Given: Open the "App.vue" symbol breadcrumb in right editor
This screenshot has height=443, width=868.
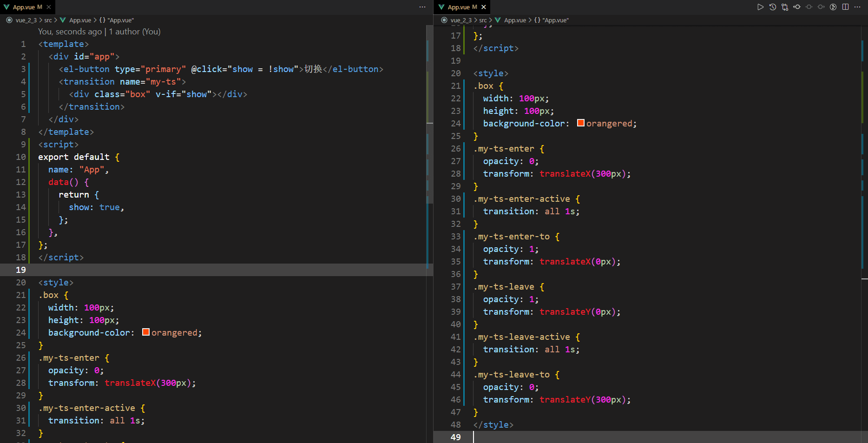Looking at the screenshot, I should coord(555,20).
